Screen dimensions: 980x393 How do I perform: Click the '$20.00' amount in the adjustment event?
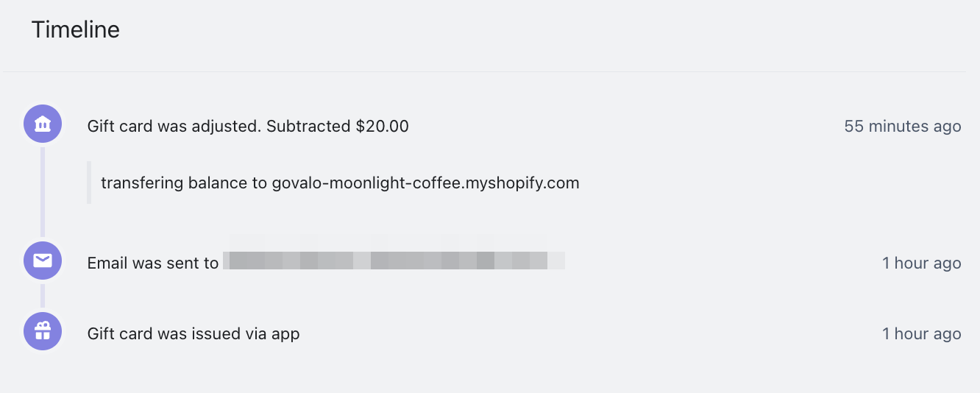point(382,127)
